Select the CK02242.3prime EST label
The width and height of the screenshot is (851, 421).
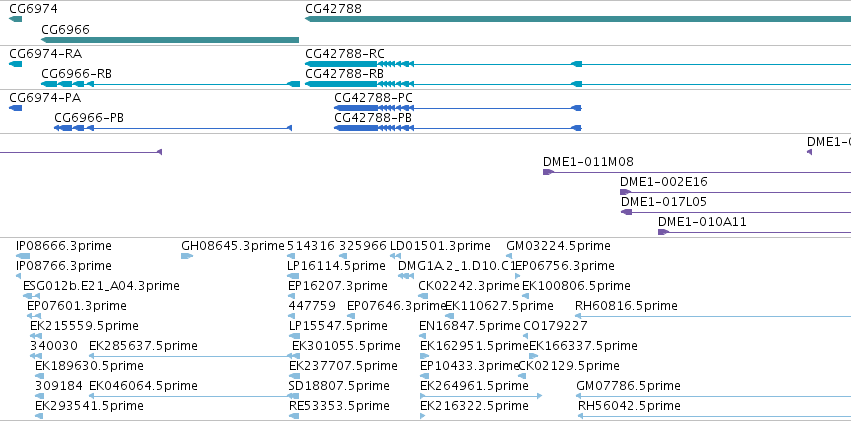tap(469, 285)
